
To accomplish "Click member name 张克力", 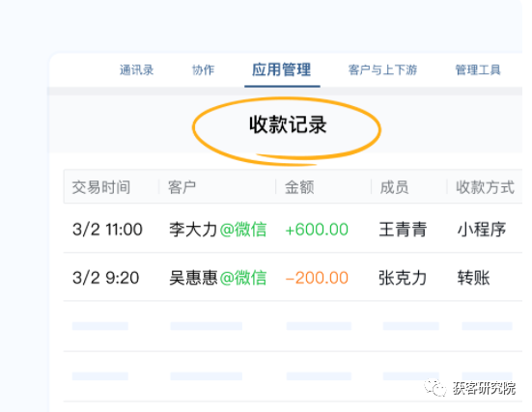I will pyautogui.click(x=403, y=278).
